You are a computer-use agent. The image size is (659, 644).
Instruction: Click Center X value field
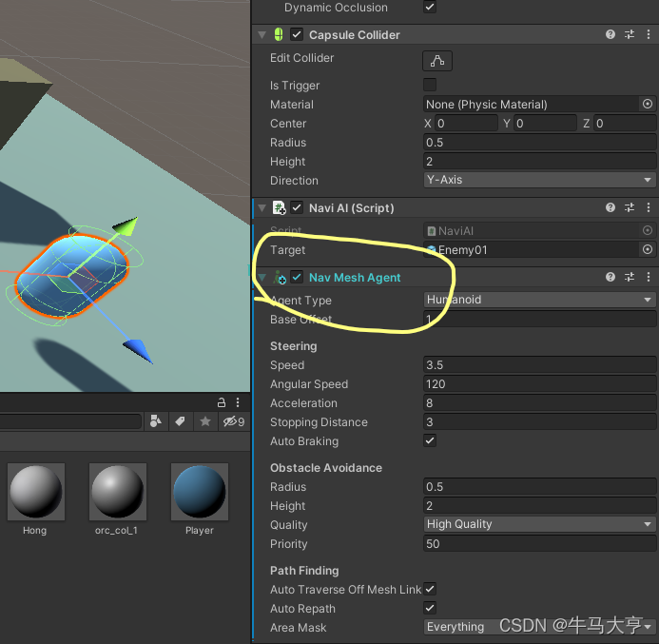pyautogui.click(x=466, y=123)
